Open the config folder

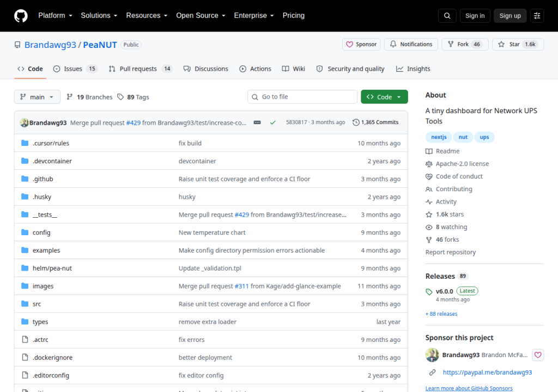tap(41, 232)
